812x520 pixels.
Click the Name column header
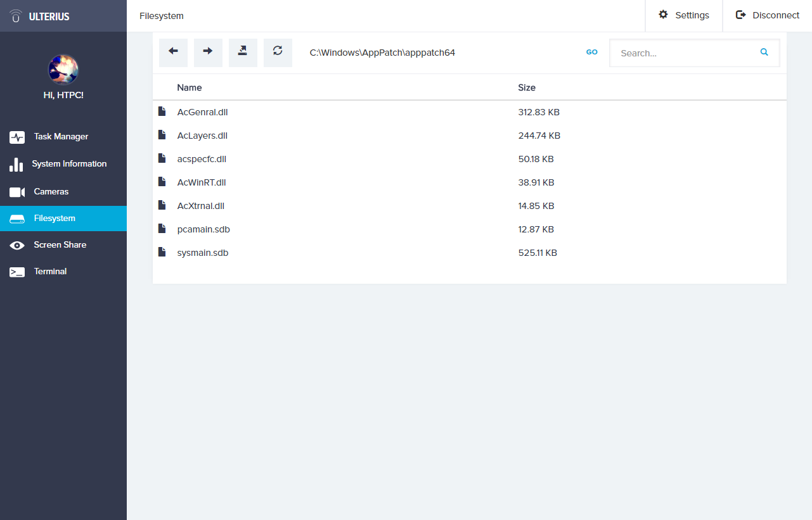tap(190, 87)
